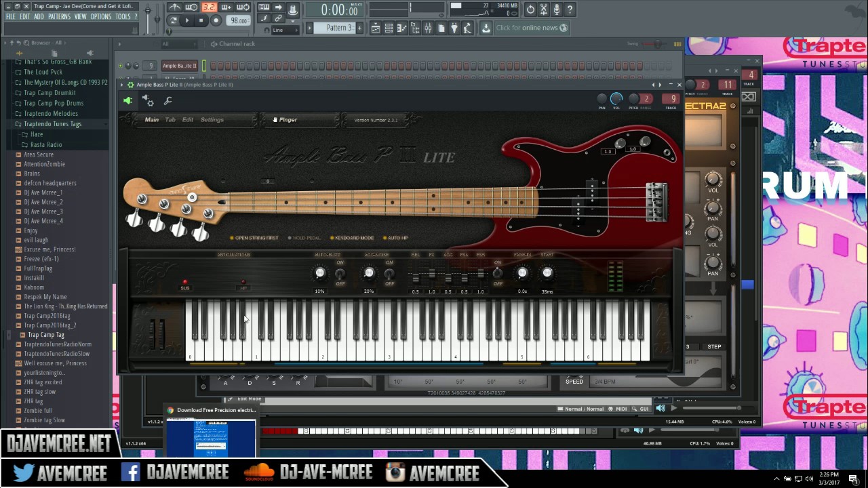Toggle AUTO-BUZZ ON/OFF switch
The height and width of the screenshot is (488, 868).
[340, 274]
